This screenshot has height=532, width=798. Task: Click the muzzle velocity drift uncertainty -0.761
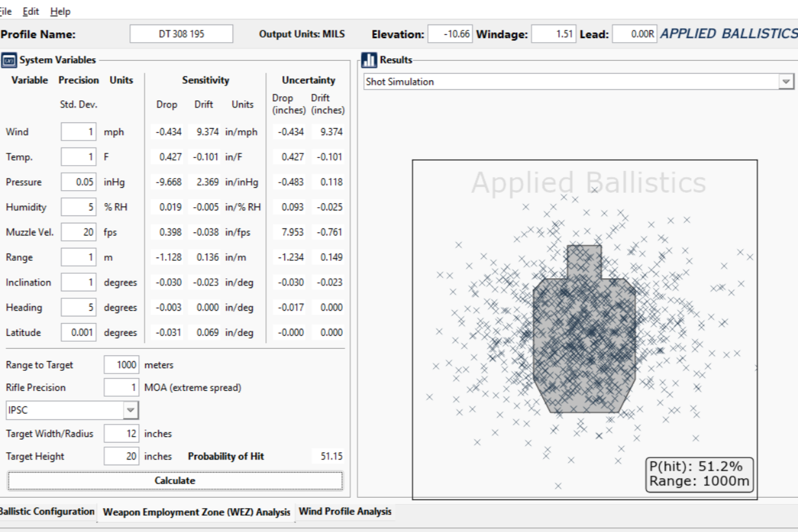point(329,232)
